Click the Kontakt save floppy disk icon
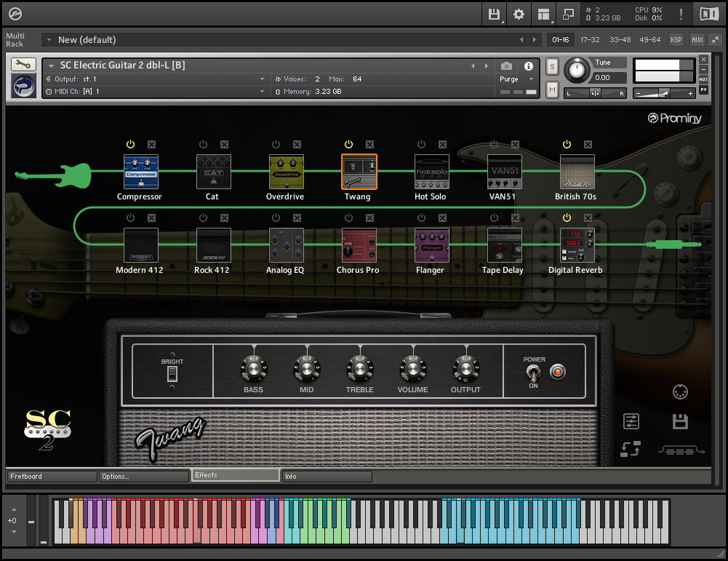The image size is (728, 561). click(x=494, y=15)
